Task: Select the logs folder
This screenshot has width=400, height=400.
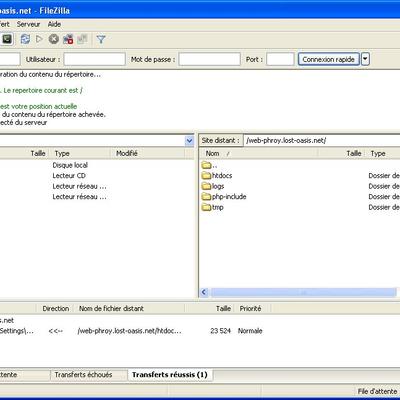Action: [x=213, y=186]
